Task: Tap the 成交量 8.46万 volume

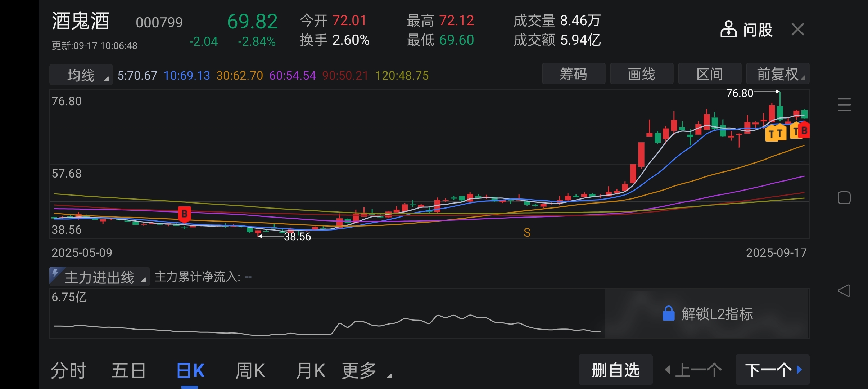Action: click(557, 21)
